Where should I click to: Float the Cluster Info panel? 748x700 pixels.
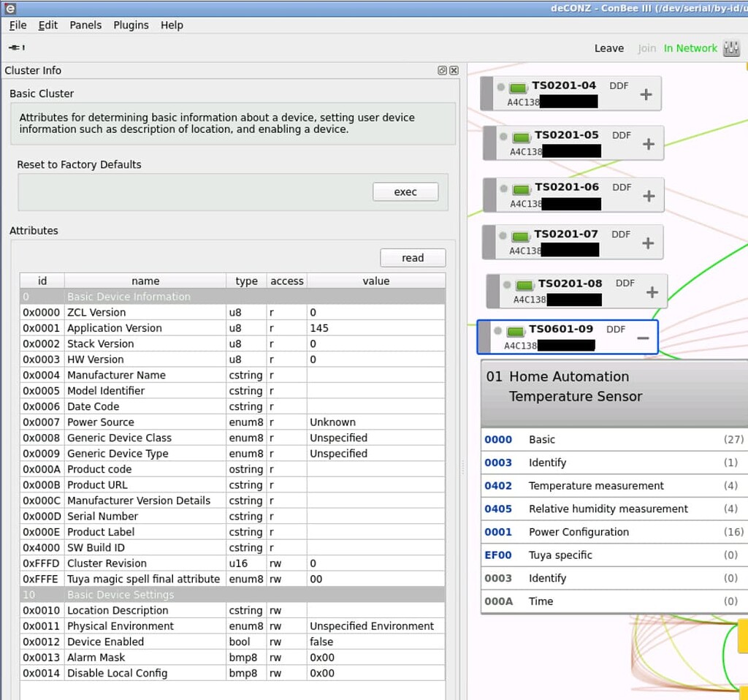pyautogui.click(x=442, y=71)
